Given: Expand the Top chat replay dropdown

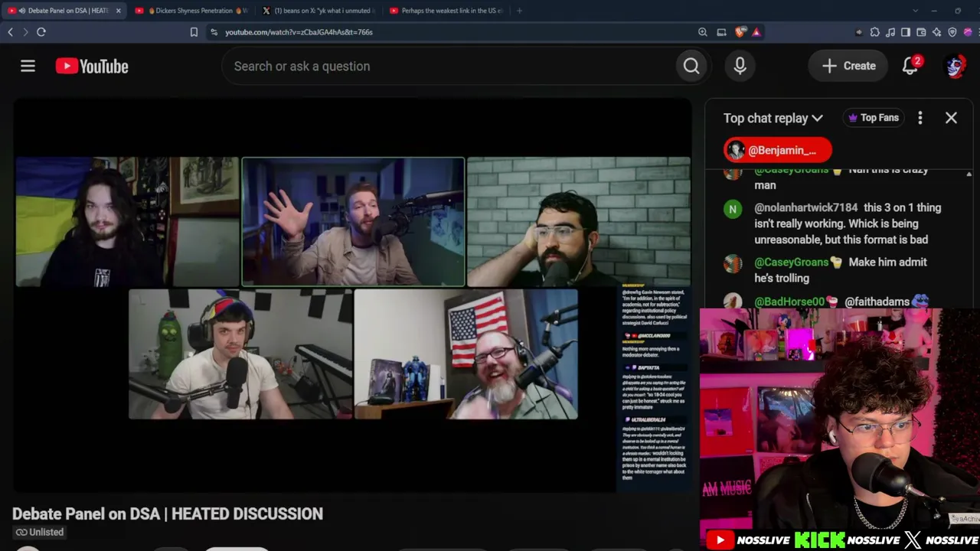Looking at the screenshot, I should click(x=773, y=118).
